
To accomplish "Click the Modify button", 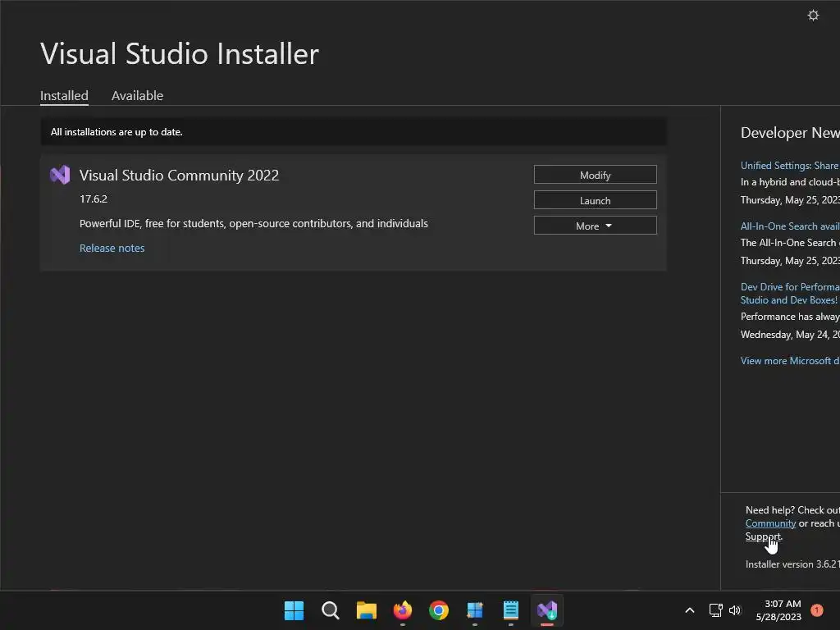I will click(596, 175).
